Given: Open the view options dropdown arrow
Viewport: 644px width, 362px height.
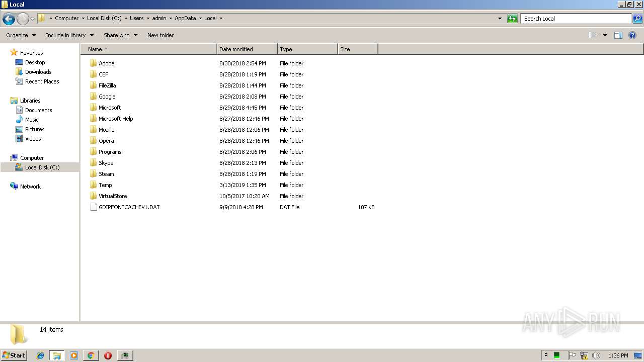Looking at the screenshot, I should pyautogui.click(x=605, y=35).
